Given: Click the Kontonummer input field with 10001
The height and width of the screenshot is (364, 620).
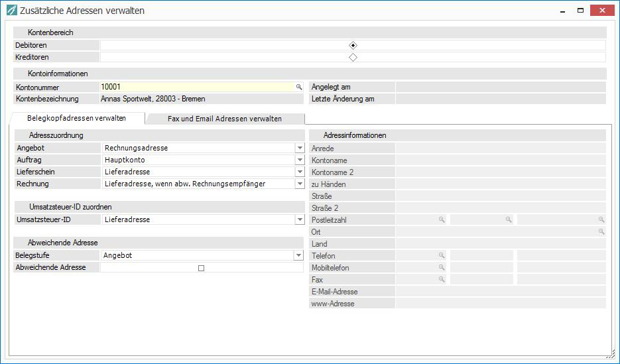Looking at the screenshot, I should pyautogui.click(x=196, y=87).
